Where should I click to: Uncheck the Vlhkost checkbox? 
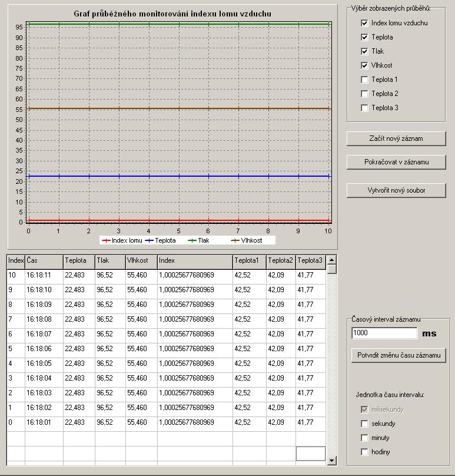[364, 65]
